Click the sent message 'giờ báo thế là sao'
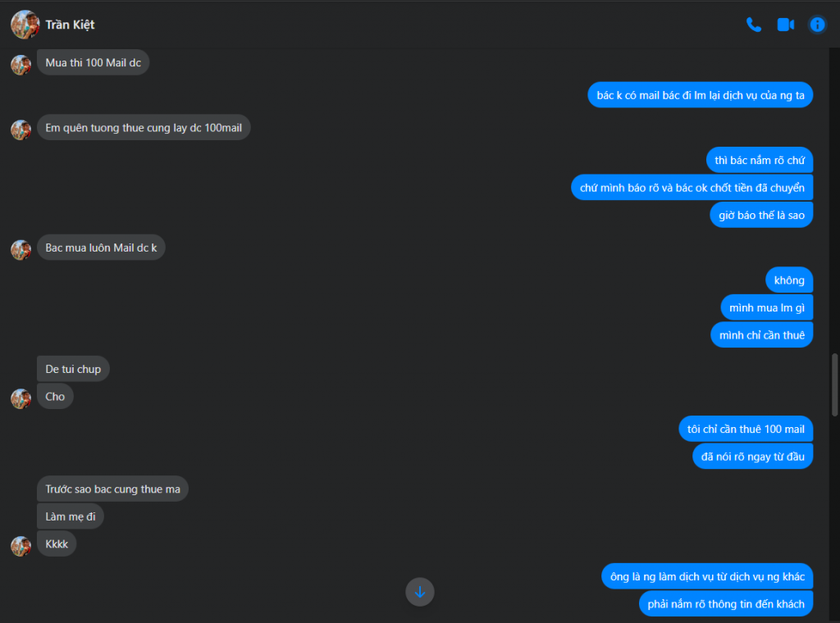This screenshot has height=623, width=840. (x=761, y=215)
